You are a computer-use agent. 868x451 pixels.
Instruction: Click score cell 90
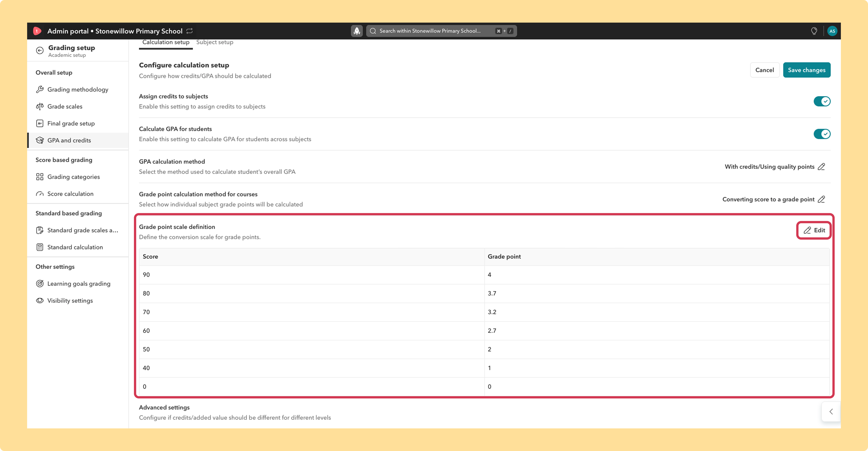(x=312, y=275)
